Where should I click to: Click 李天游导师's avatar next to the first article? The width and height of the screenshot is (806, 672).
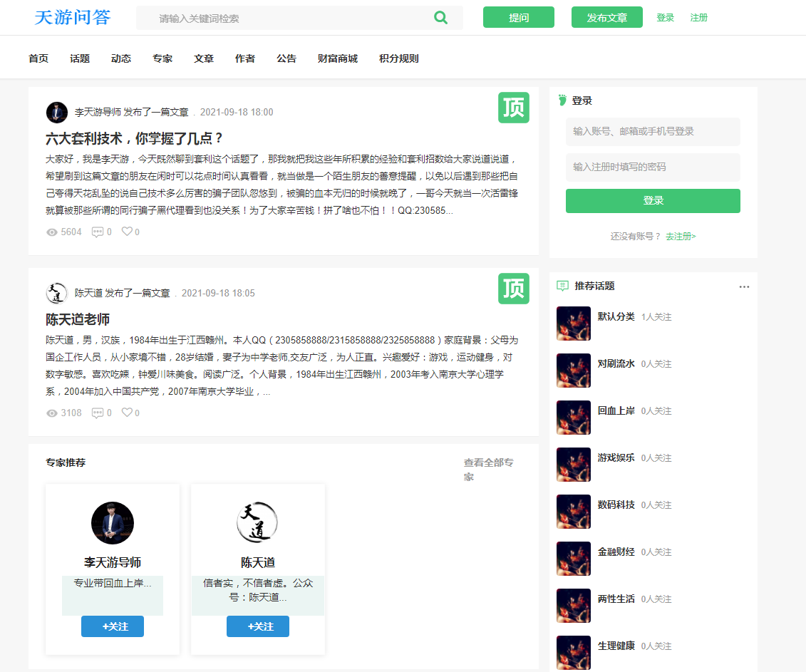tap(56, 112)
